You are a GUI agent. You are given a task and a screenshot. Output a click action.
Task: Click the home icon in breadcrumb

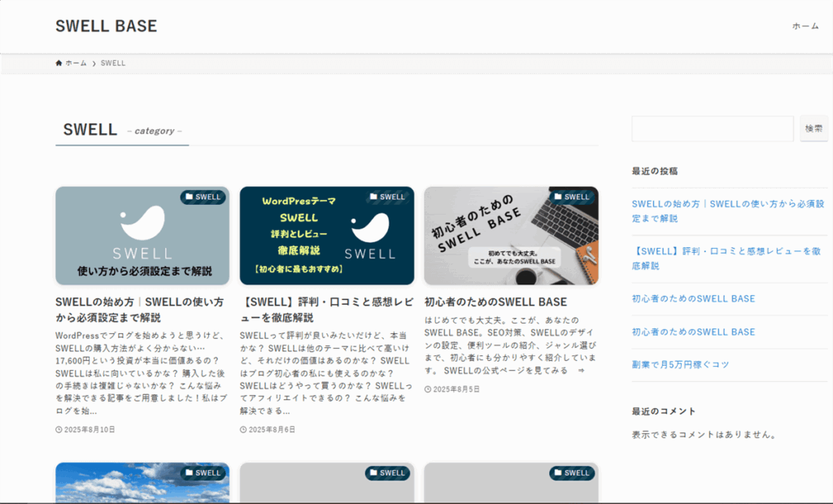(x=59, y=63)
